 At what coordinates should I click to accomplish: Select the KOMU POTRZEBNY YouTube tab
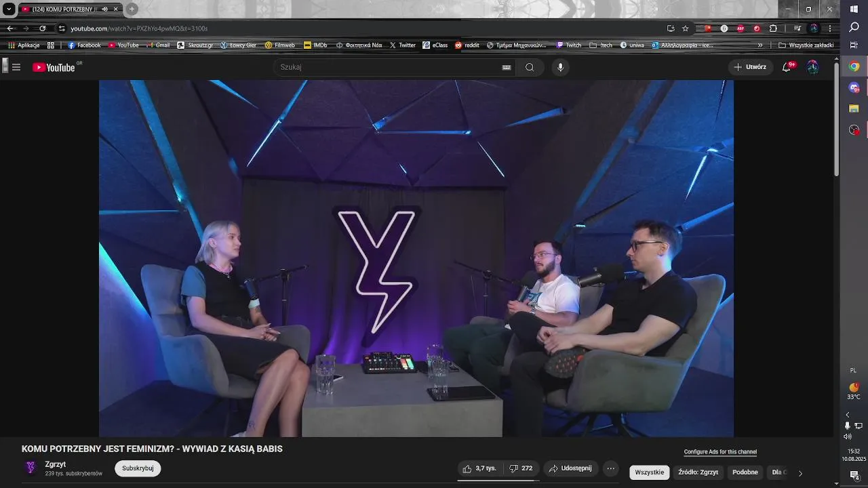[x=71, y=9]
